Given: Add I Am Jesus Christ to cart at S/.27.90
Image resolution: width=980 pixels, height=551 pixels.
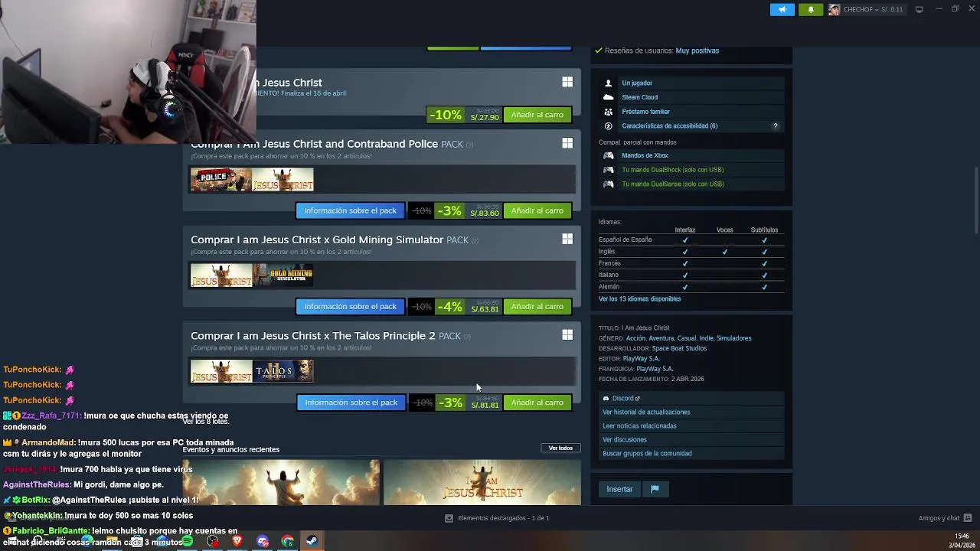Looking at the screenshot, I should (x=537, y=115).
